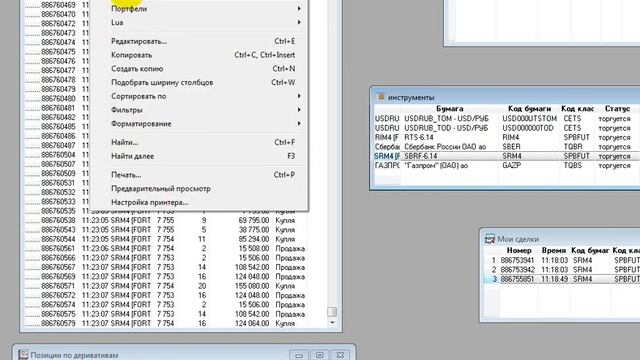640x360 pixels.
Task: Click the Номер column header in Мои сделки
Action: tap(519, 250)
